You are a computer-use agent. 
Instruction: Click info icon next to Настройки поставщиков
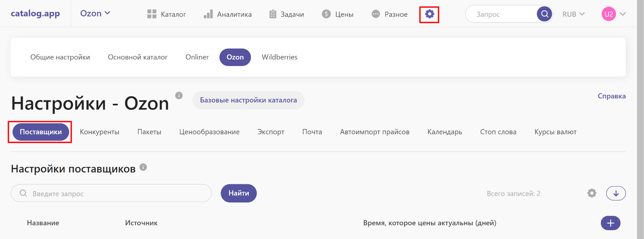click(143, 167)
